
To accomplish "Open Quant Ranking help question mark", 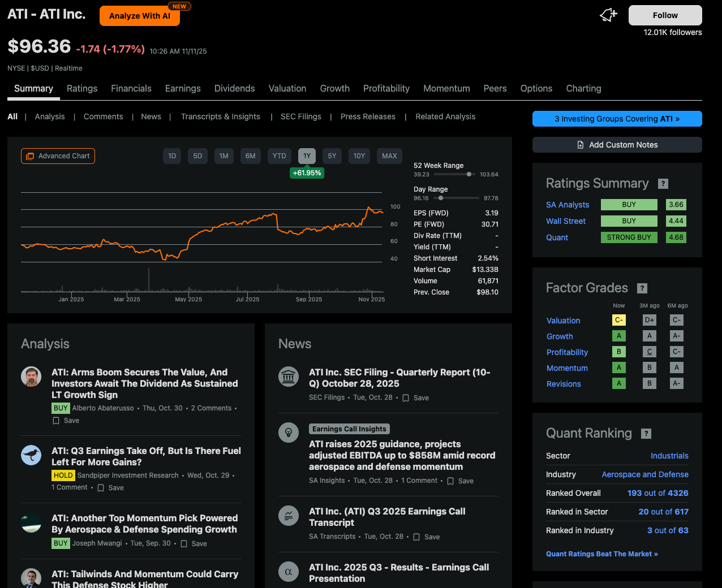I will (x=646, y=434).
